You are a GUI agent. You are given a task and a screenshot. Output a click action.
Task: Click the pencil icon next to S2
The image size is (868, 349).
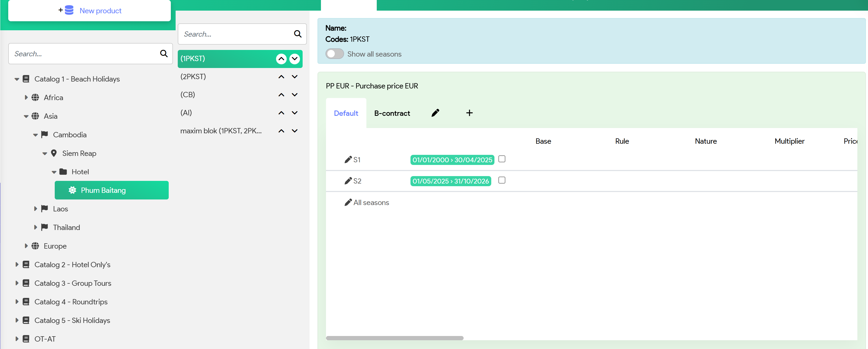click(x=348, y=181)
